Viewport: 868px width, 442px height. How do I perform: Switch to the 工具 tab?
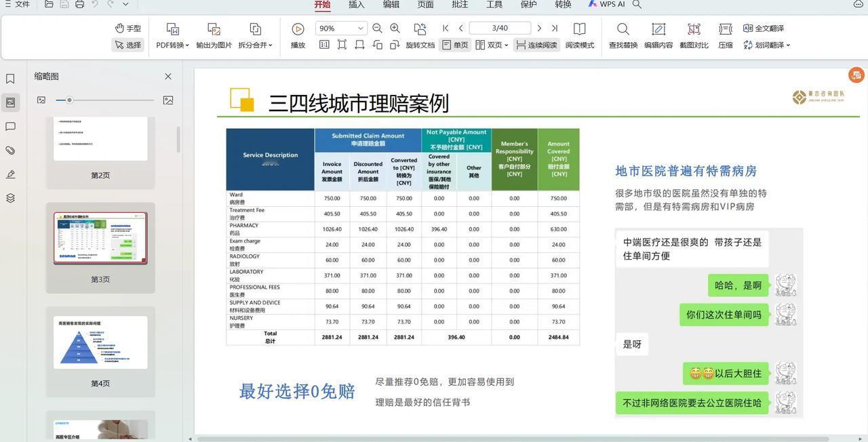tap(494, 5)
